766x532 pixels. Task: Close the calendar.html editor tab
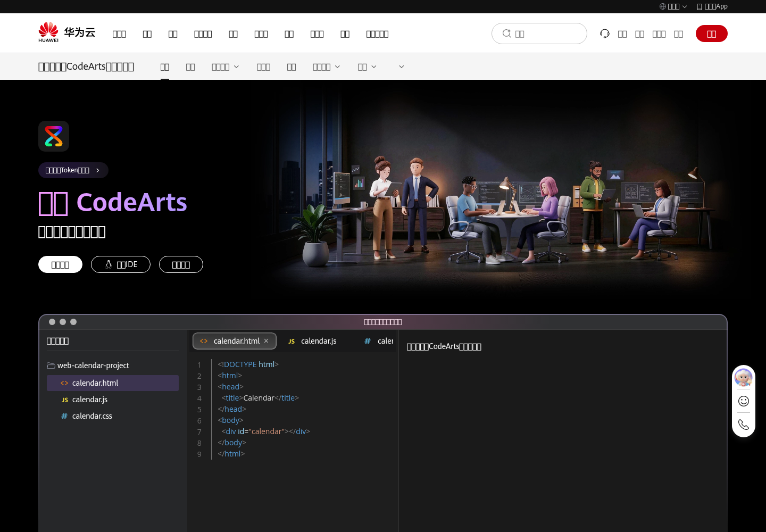point(267,341)
